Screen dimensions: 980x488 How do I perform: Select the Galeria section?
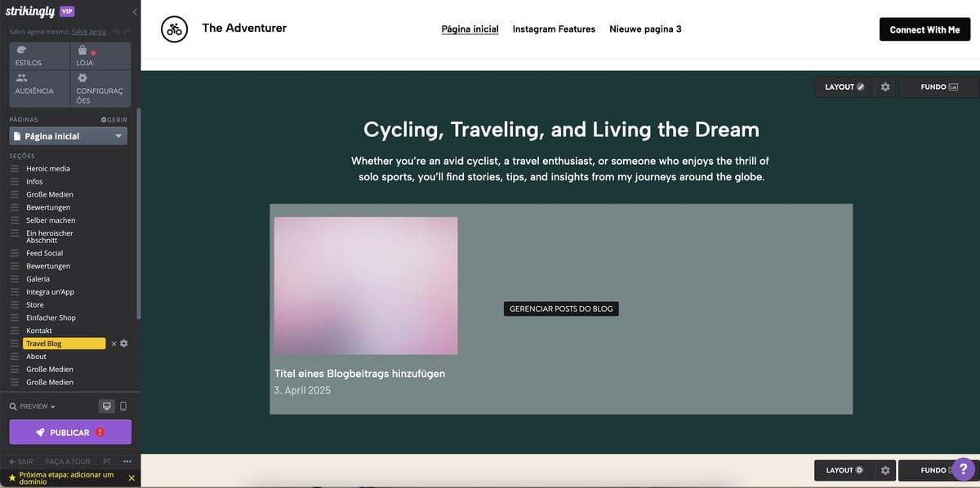click(x=38, y=279)
